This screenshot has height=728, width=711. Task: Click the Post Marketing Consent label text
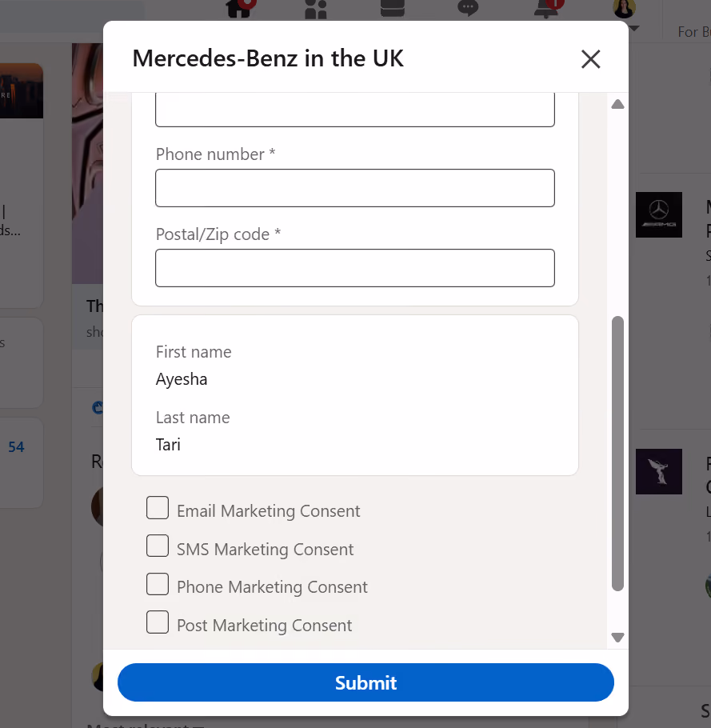point(265,626)
